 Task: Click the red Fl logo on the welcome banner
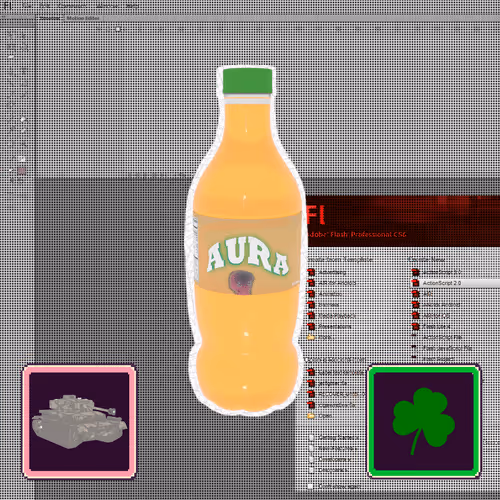316,215
